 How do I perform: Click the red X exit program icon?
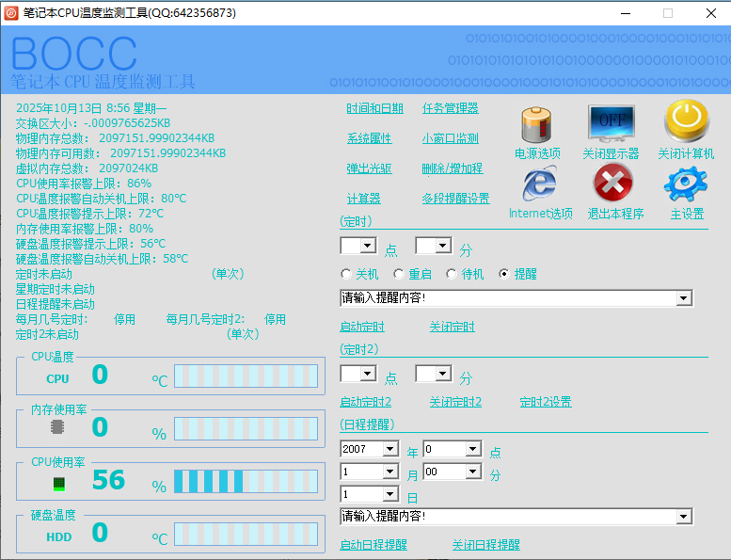[x=613, y=184]
